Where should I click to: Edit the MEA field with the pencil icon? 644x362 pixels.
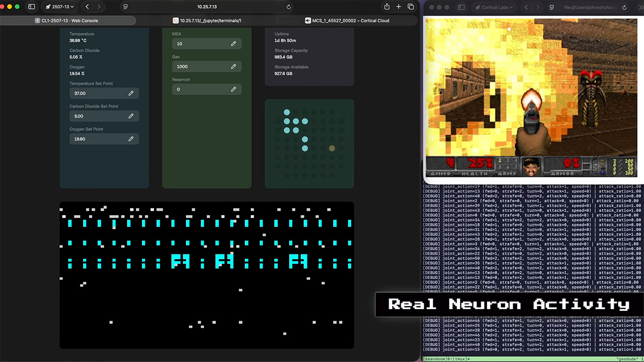[233, 44]
